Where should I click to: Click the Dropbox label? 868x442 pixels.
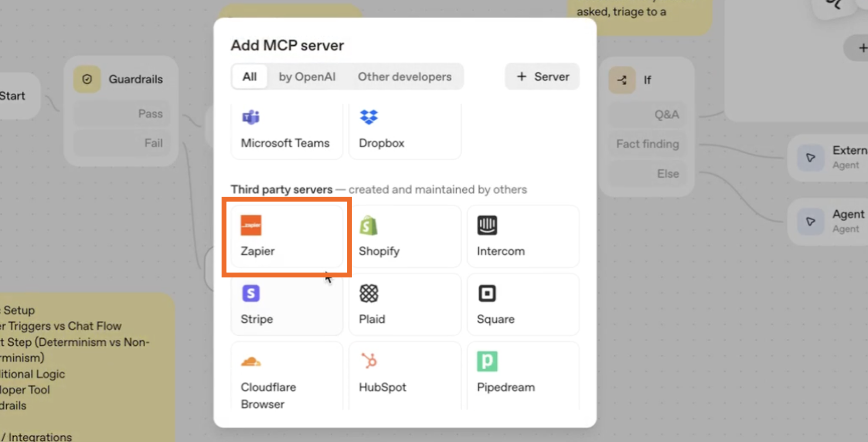(x=381, y=143)
